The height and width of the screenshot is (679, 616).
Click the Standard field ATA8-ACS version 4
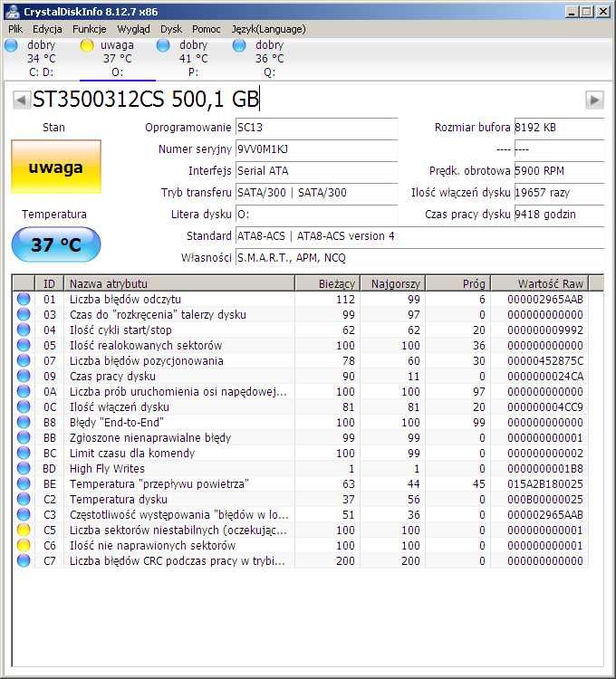[x=419, y=236]
